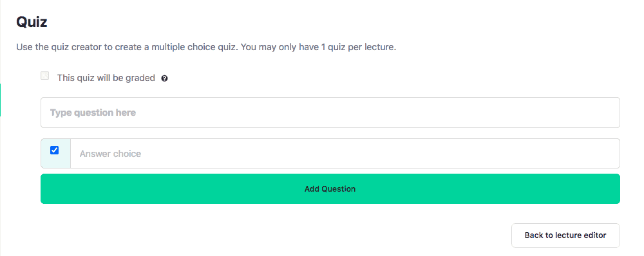Screen dimensions: 644x256
Task: Click the Quiz heading
Action: [32, 22]
